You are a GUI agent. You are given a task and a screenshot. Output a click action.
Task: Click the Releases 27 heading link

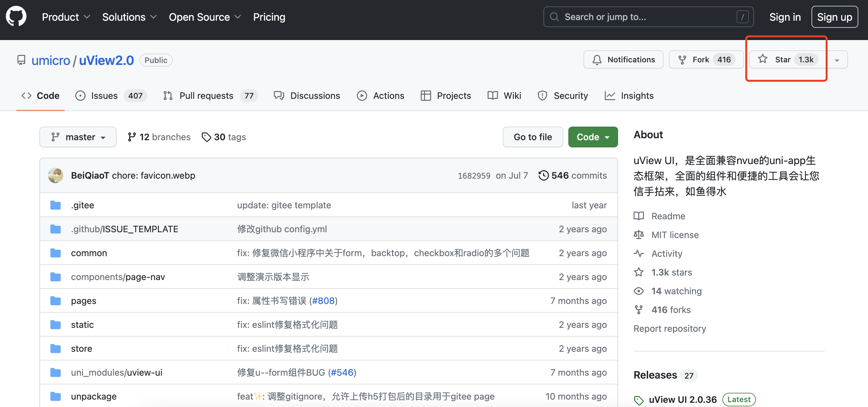[666, 375]
